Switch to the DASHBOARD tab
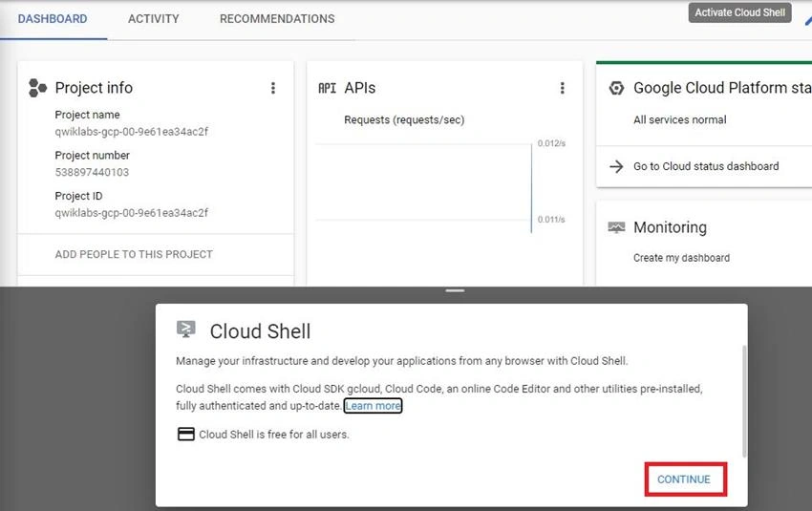812x511 pixels. [53, 19]
